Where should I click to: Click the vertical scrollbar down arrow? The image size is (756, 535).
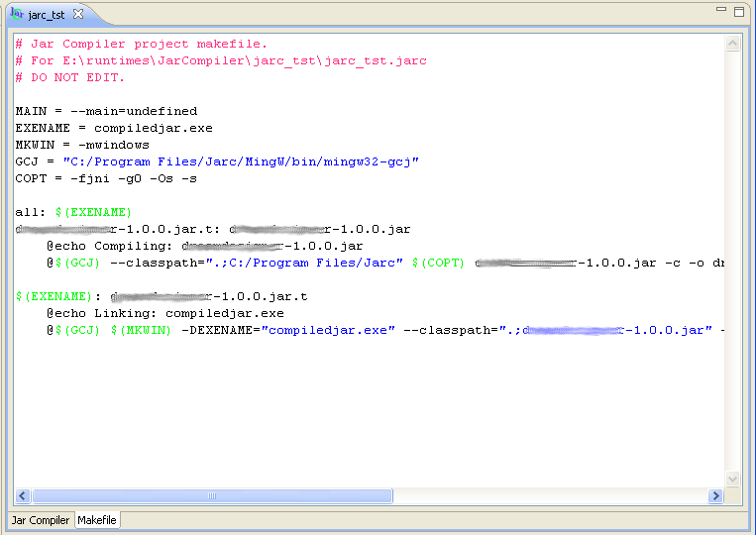click(732, 479)
